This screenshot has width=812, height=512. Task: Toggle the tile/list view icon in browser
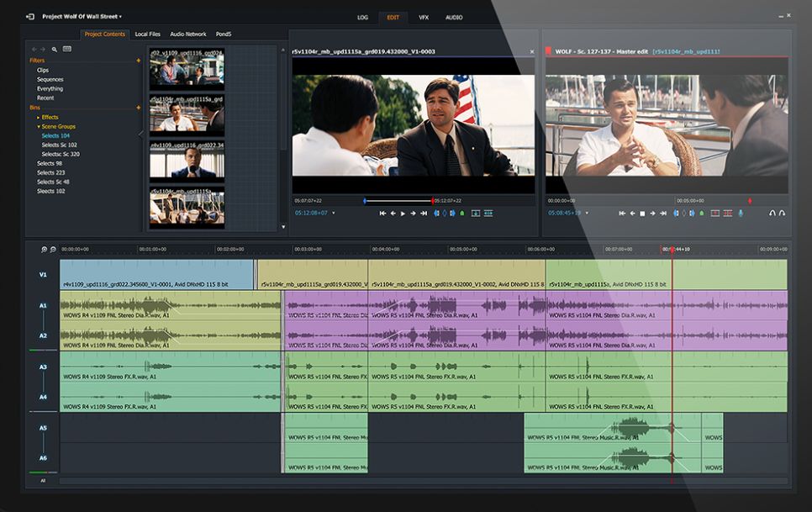66,49
